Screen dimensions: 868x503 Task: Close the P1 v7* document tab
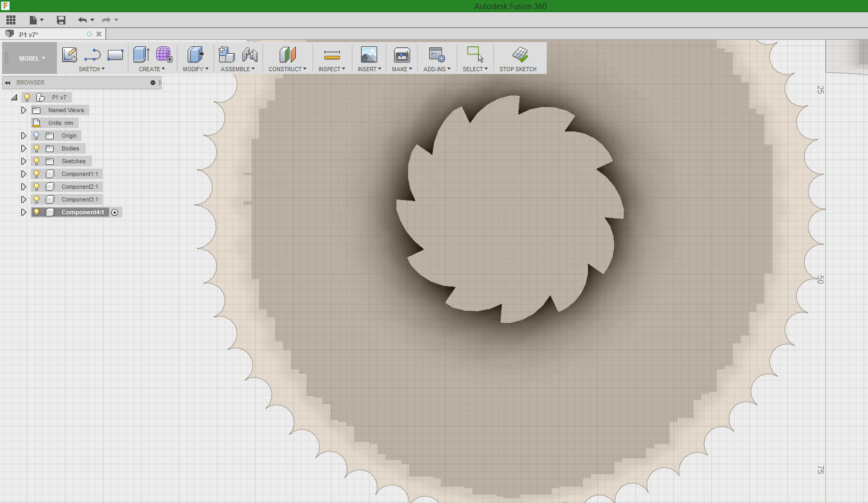pyautogui.click(x=99, y=34)
